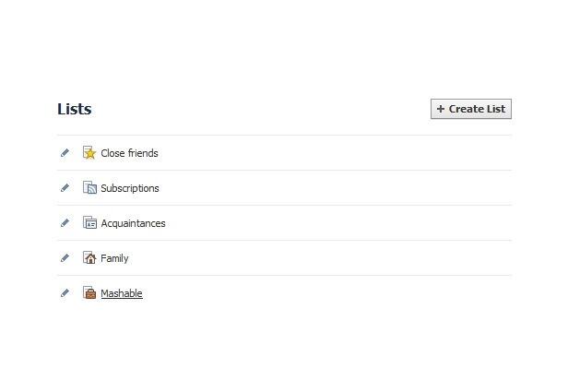The height and width of the screenshot is (392, 568).
Task: Open the Acquaintances list
Action: click(x=133, y=223)
